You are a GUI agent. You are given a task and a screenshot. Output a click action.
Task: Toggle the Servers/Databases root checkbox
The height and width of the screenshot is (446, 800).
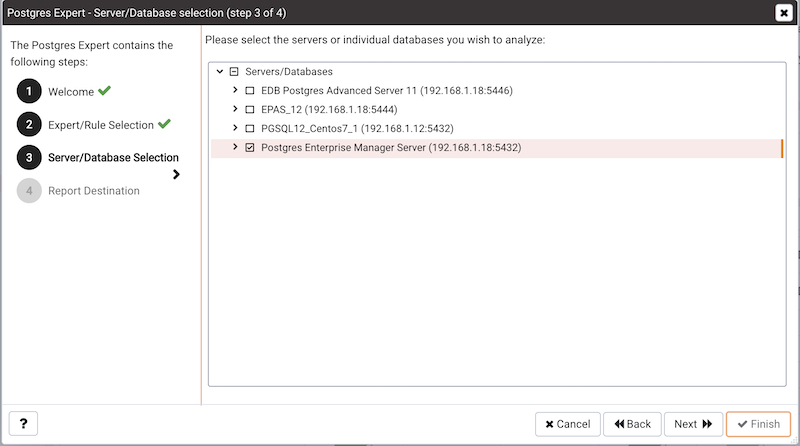(x=234, y=71)
